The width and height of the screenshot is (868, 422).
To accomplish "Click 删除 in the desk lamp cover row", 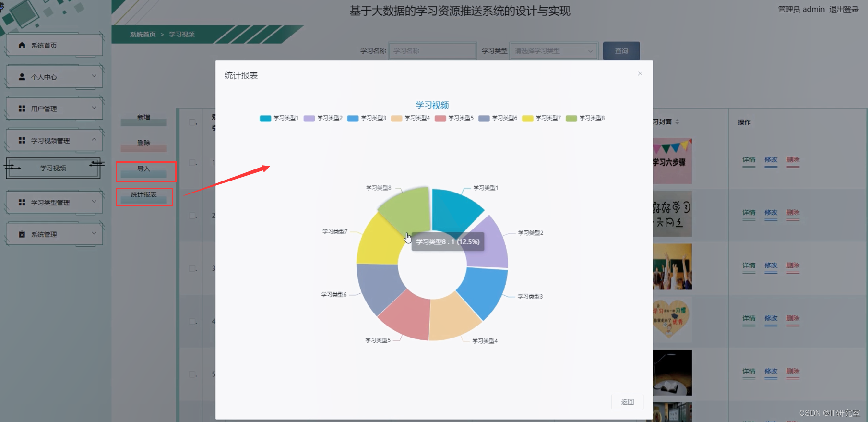I will tap(793, 371).
